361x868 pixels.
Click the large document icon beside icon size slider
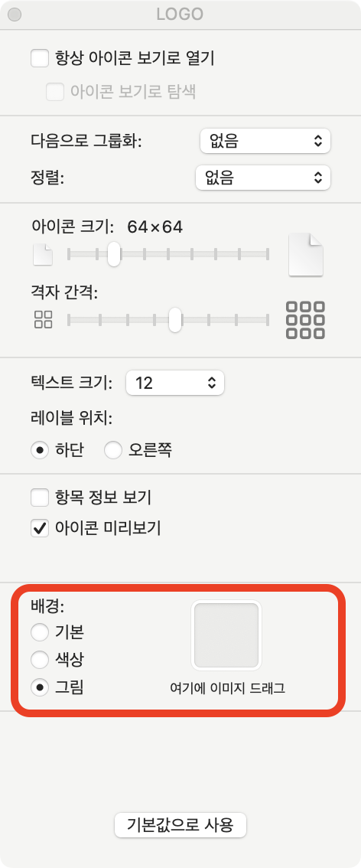pos(306,255)
